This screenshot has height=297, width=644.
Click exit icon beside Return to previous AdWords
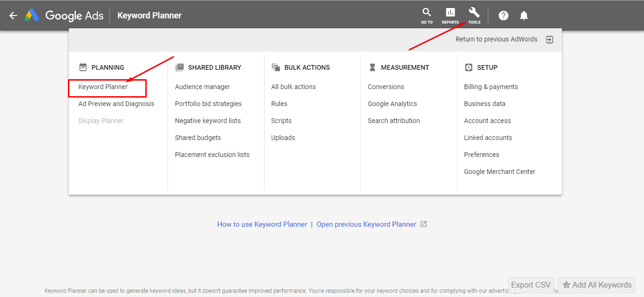click(x=549, y=40)
